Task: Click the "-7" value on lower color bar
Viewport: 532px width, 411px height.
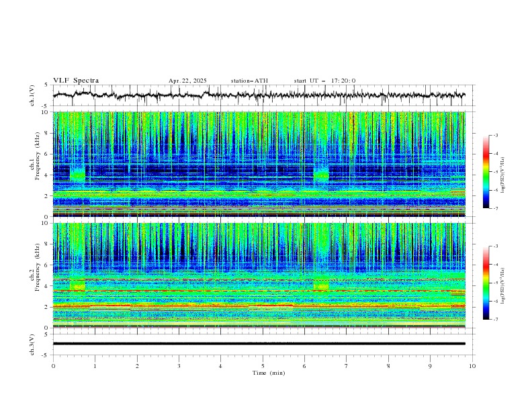Action: (495, 320)
